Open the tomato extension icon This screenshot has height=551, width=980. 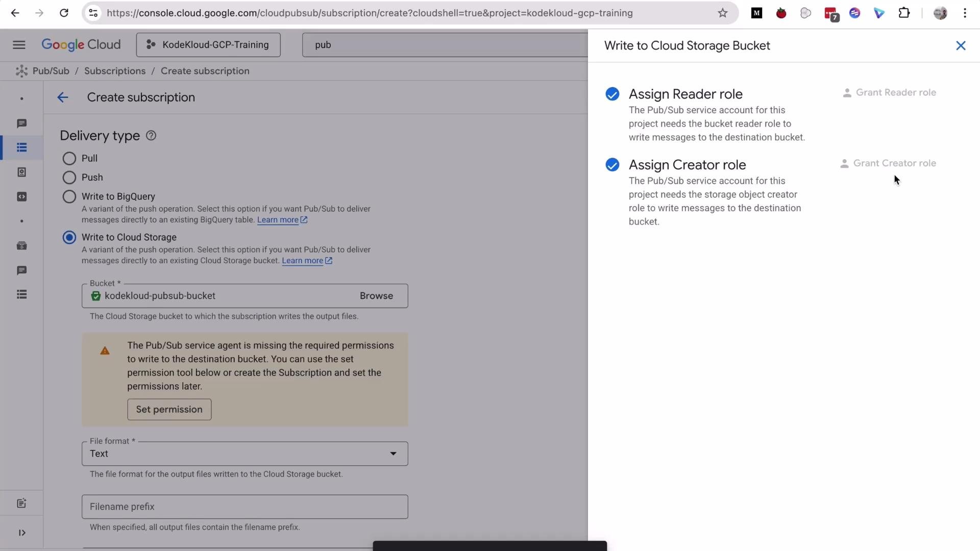pyautogui.click(x=781, y=13)
